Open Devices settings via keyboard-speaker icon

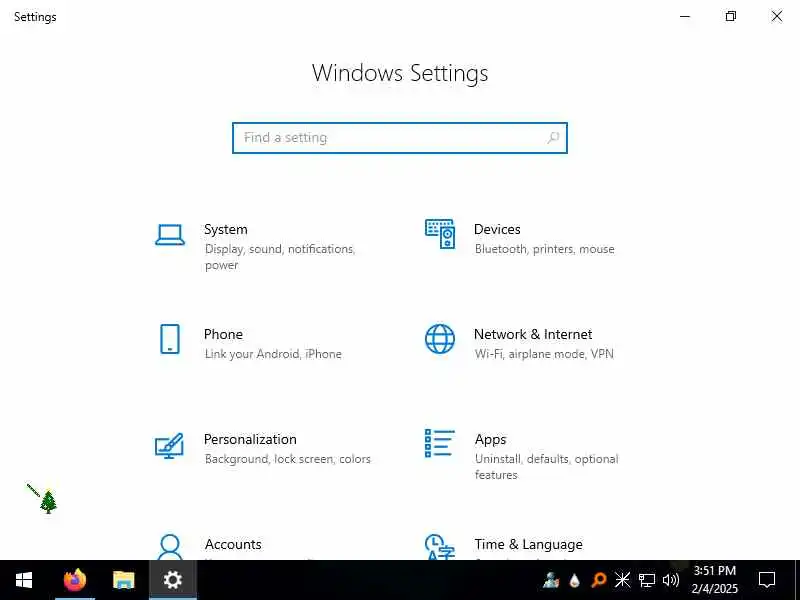click(x=440, y=234)
